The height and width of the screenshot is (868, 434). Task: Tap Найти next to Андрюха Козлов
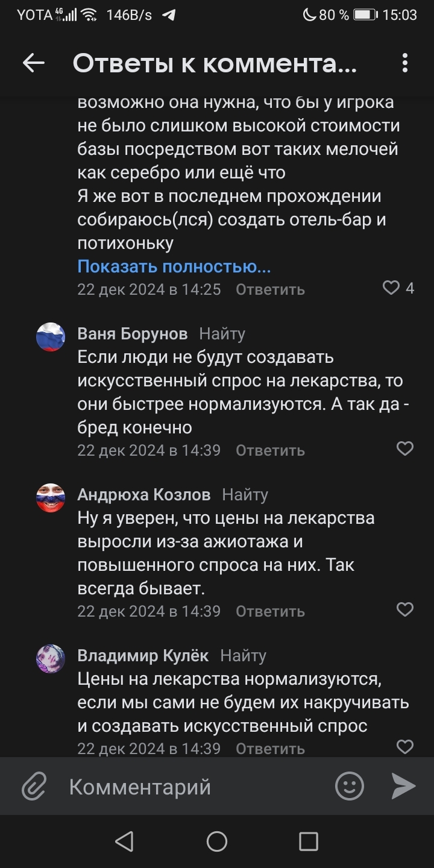pos(245,494)
